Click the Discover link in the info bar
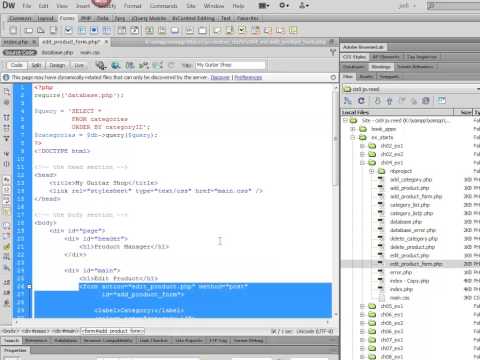 pos(220,77)
